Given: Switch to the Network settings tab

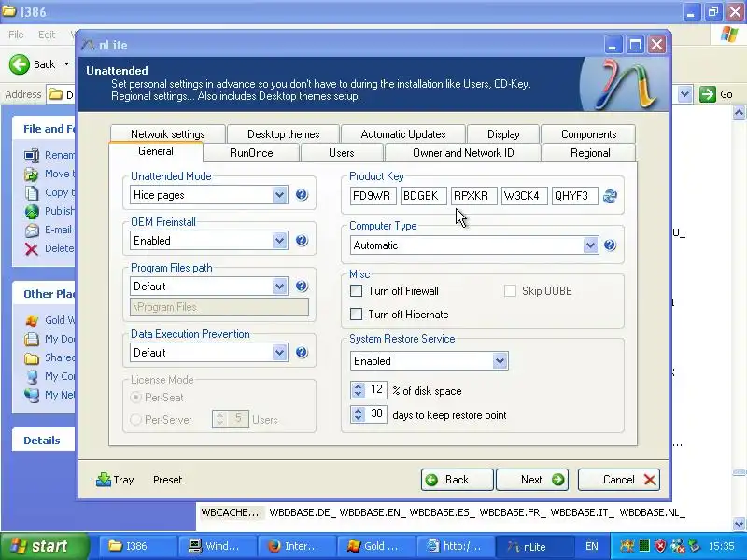Looking at the screenshot, I should pos(168,133).
